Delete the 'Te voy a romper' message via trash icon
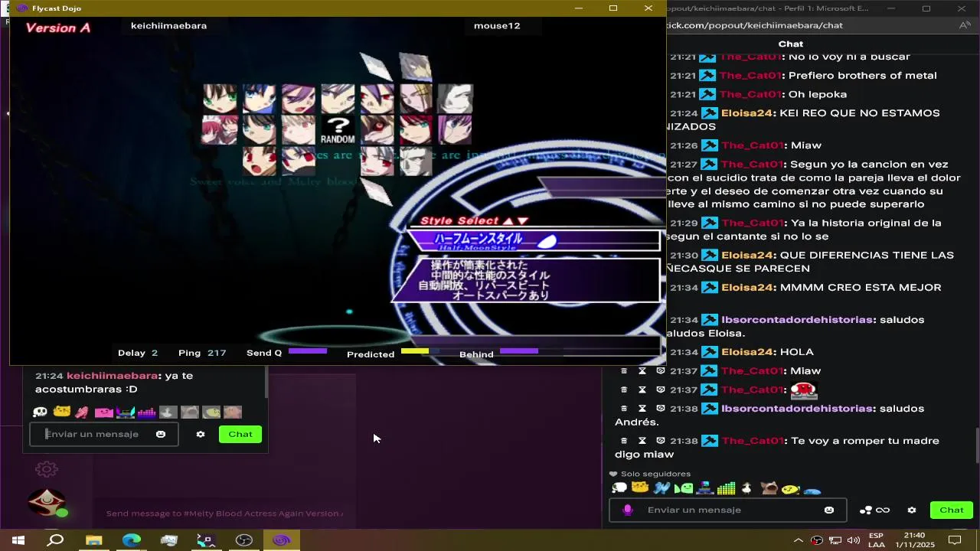The image size is (980, 551). tap(624, 441)
